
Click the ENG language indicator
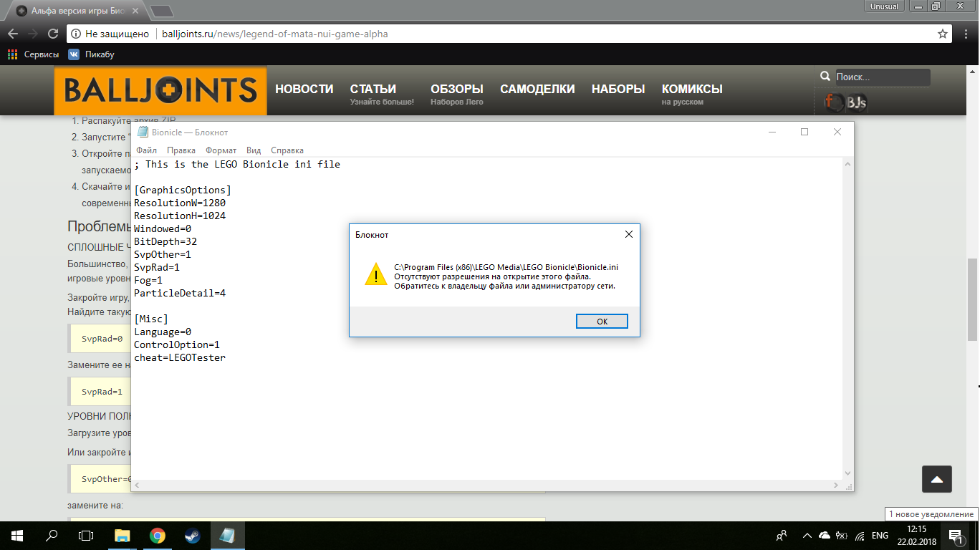[x=880, y=535]
